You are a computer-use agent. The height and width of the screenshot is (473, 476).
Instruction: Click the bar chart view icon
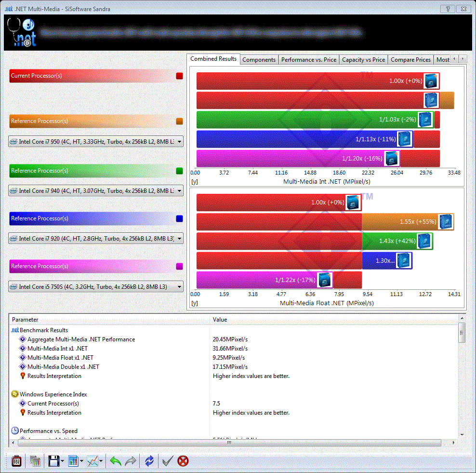(x=73, y=461)
